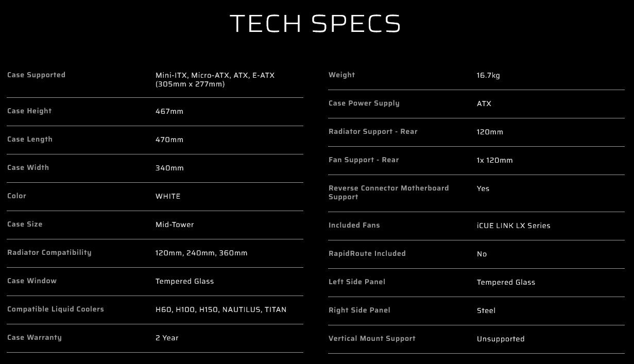634x364 pixels.
Task: Click the Mini-ITX, Micro-ATX motherboard value
Action: tap(215, 79)
